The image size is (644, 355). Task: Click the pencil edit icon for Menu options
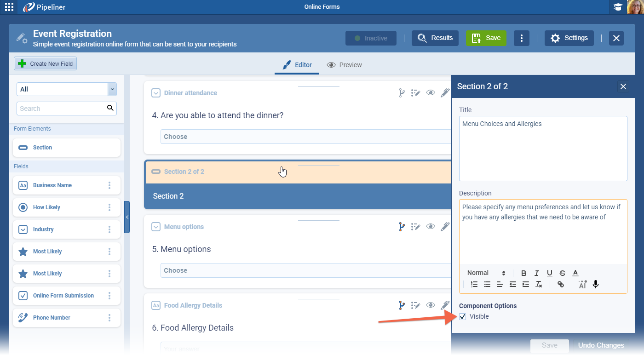pyautogui.click(x=445, y=227)
